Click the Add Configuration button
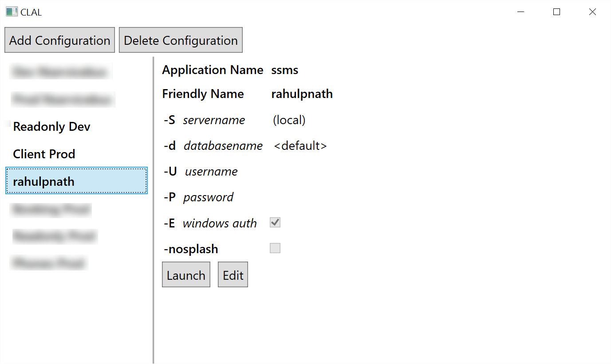 tap(59, 40)
